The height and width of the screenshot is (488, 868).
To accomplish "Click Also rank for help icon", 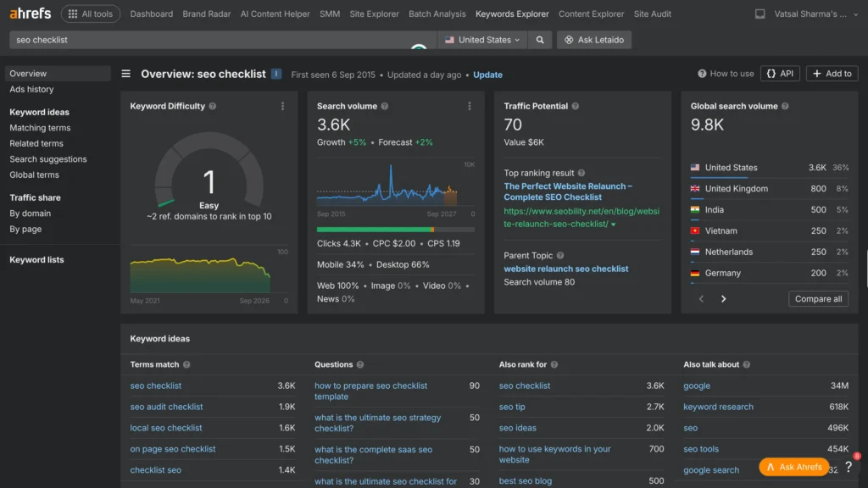I will click(x=554, y=364).
